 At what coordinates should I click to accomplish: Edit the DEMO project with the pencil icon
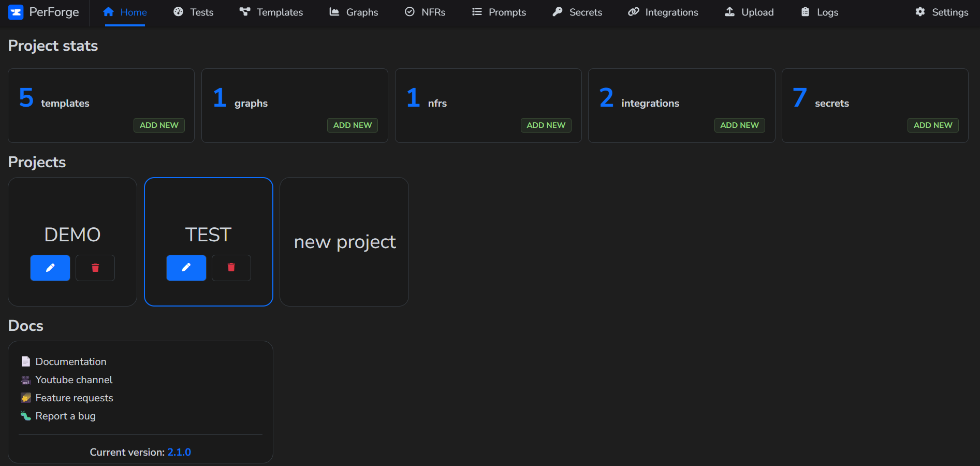(x=50, y=268)
